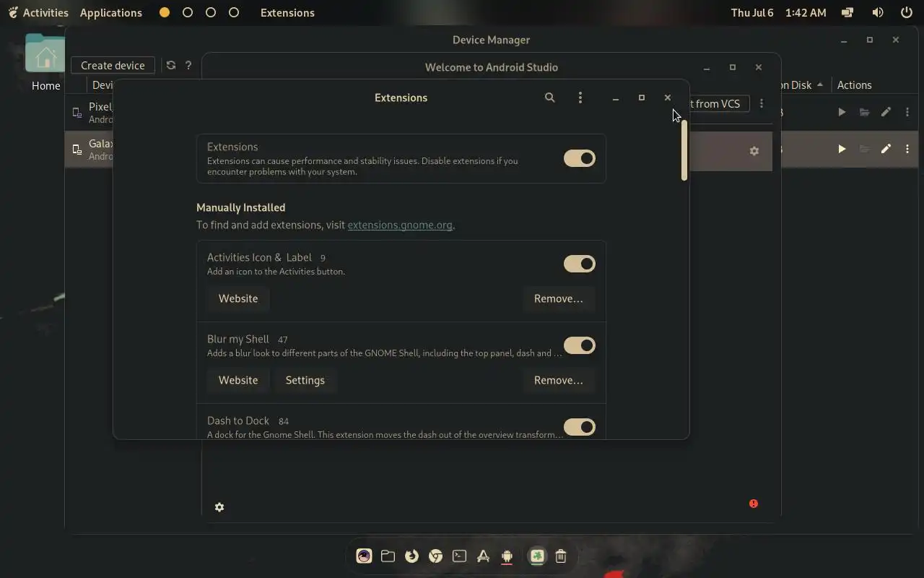
Task: Open the Activities overview
Action: [x=38, y=12]
